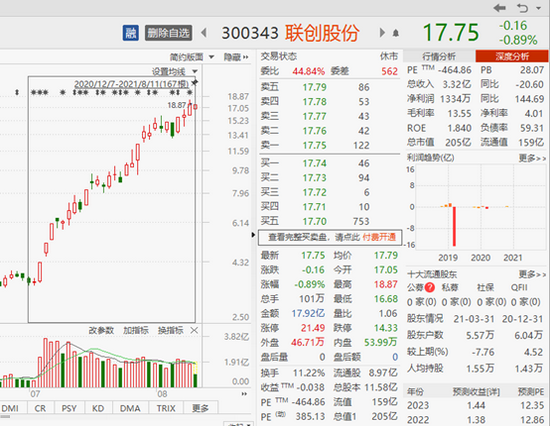Open 更多 for more indicator tabs
550x426 pixels.
pyautogui.click(x=201, y=408)
